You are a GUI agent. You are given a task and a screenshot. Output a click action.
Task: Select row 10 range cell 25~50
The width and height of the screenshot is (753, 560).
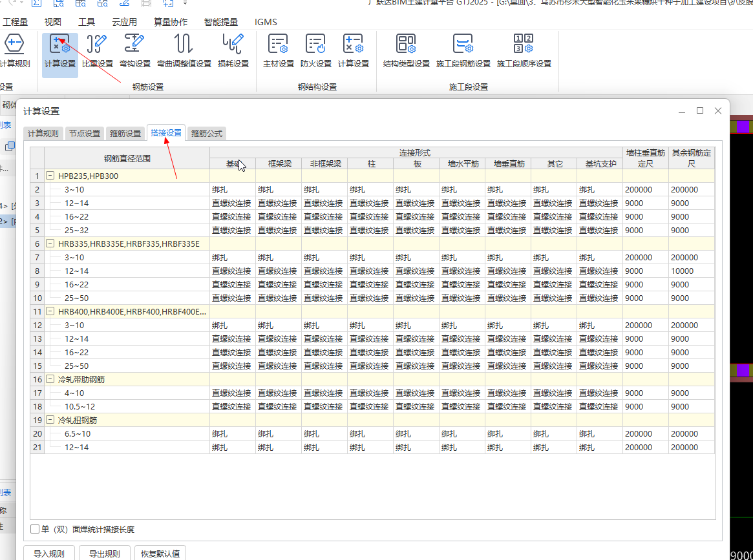(x=127, y=298)
